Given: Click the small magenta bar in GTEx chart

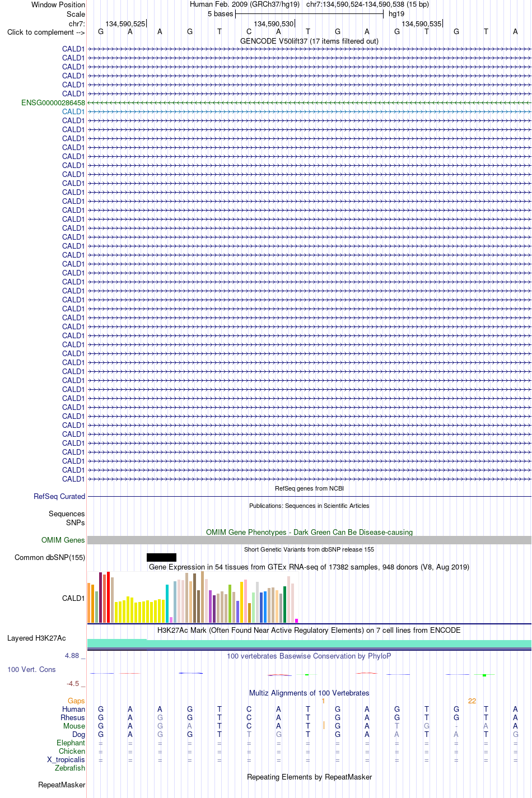Looking at the screenshot, I should pyautogui.click(x=297, y=620).
